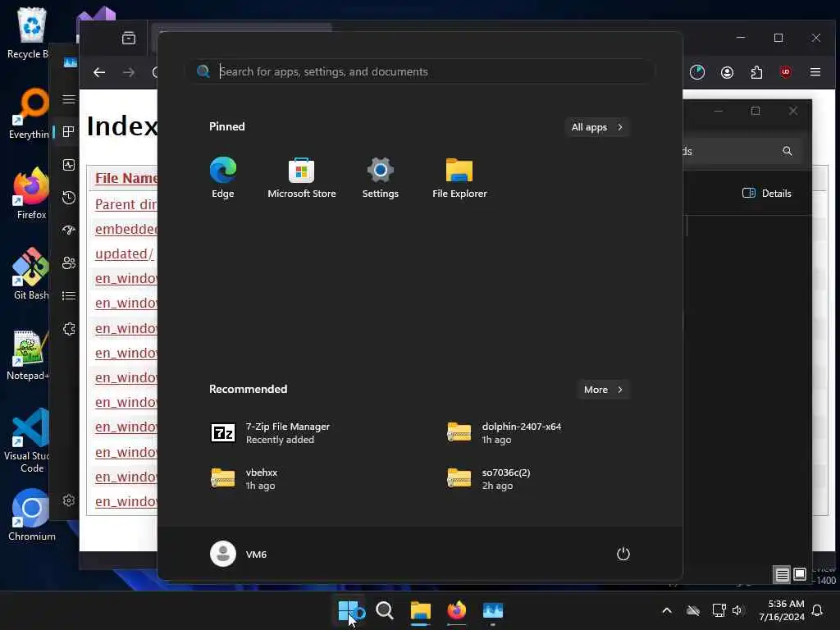The width and height of the screenshot is (840, 630).
Task: Open Git Bash desktop shortcut
Action: click(x=30, y=274)
